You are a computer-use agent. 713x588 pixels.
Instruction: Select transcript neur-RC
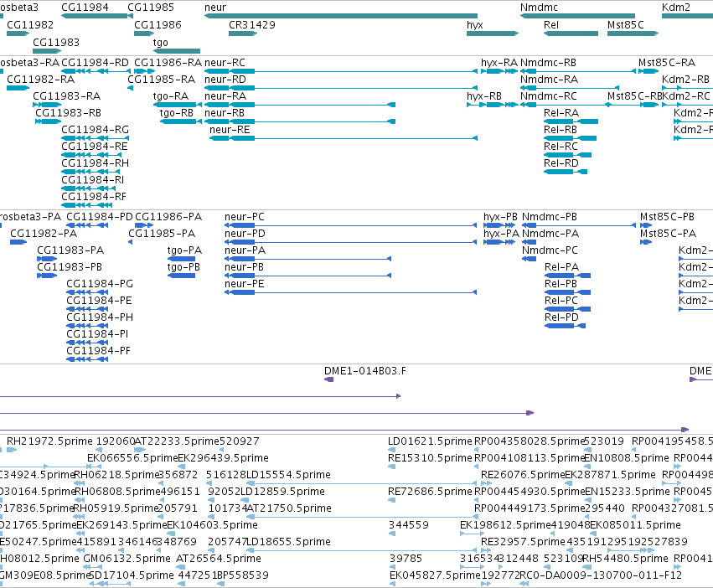coord(341,71)
